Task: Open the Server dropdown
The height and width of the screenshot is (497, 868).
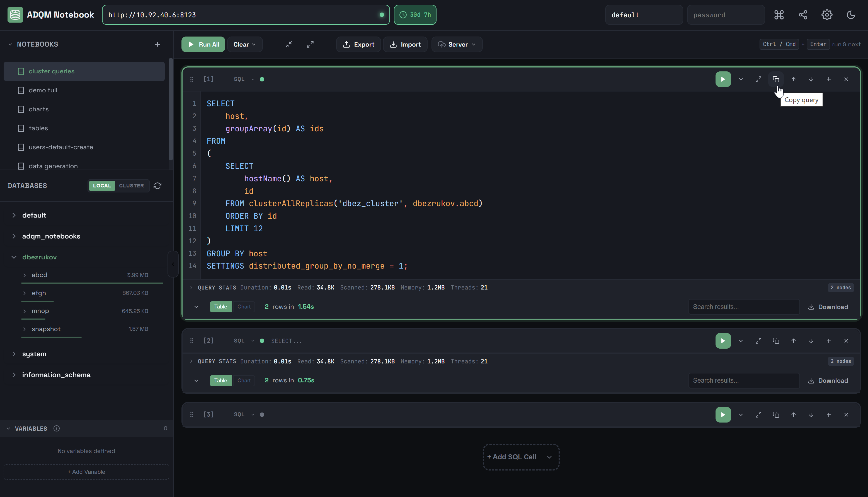Action: tap(457, 44)
